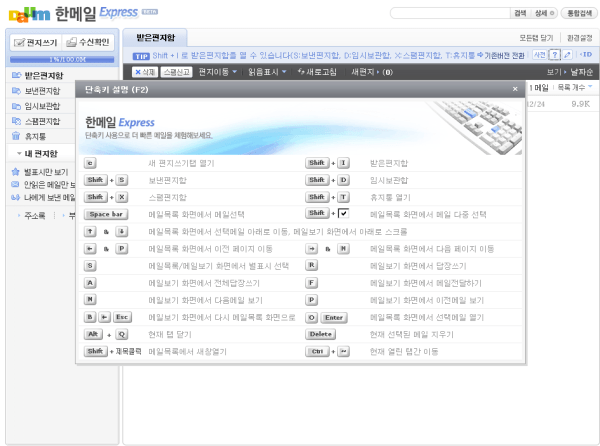Screen dimensions: 600x446
Task: Click '현재 열린 탭간 이동' text
Action: (404, 352)
